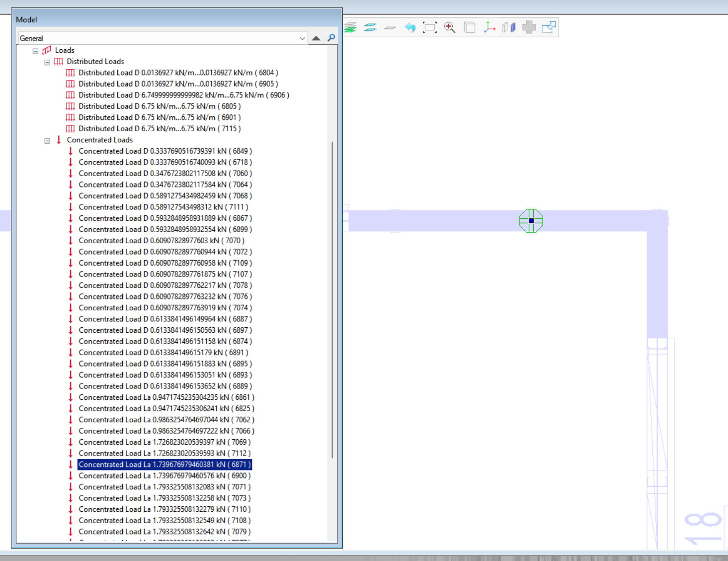Click the blue back arrow icon
This screenshot has height=561, width=728.
coord(410,28)
